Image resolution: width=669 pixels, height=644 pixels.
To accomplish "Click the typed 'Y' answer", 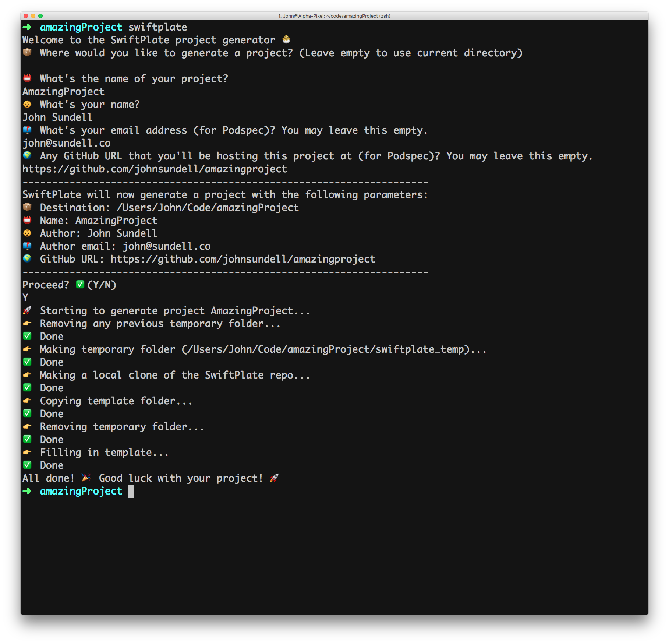I will (x=25, y=298).
